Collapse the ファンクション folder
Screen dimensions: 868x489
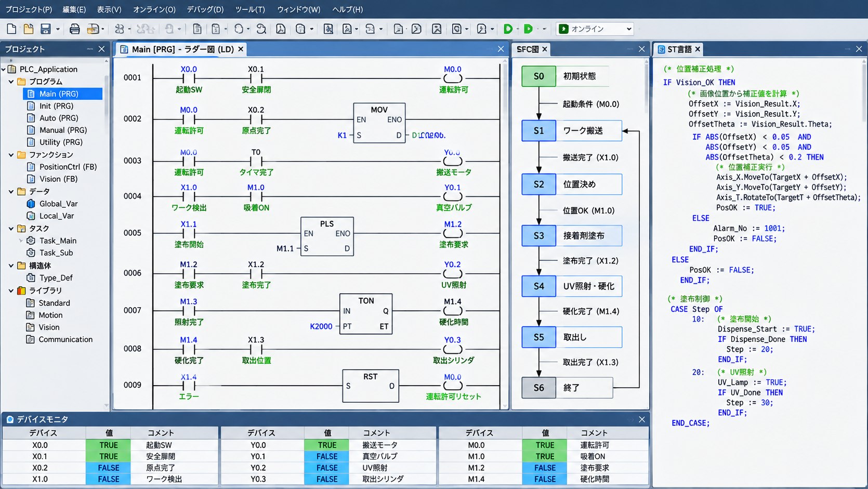tap(11, 155)
